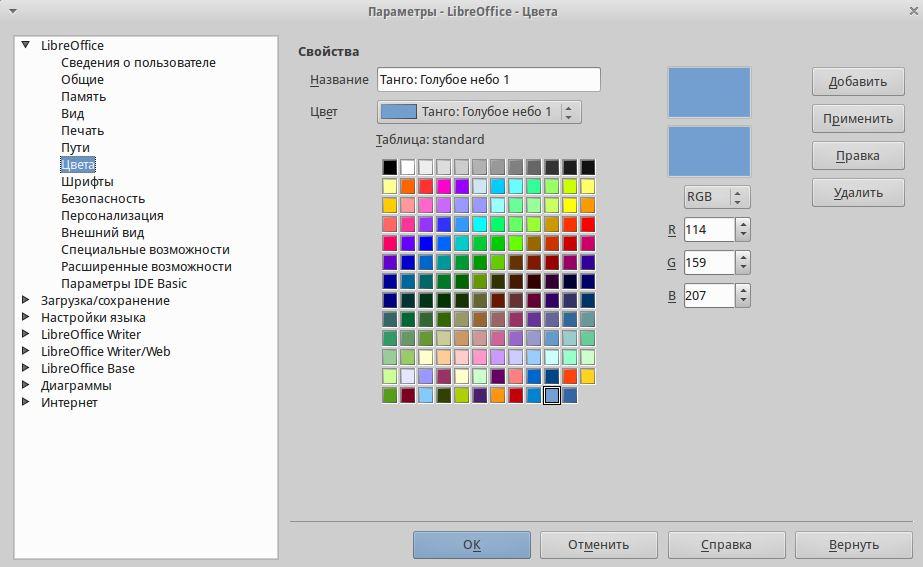Select the highlighted Цвета entry
Image resolution: width=923 pixels, height=567 pixels.
point(78,165)
